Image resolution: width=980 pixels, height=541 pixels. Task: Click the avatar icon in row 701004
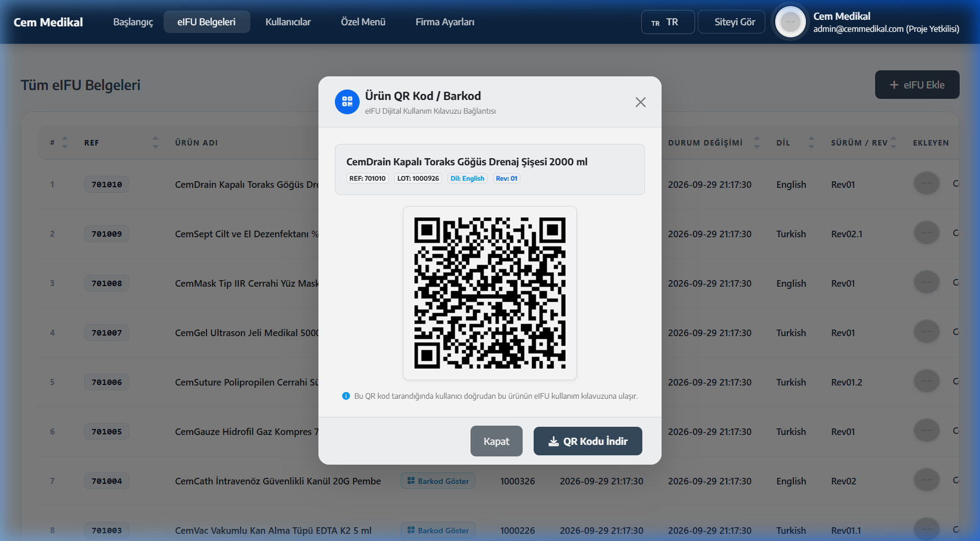[927, 480]
